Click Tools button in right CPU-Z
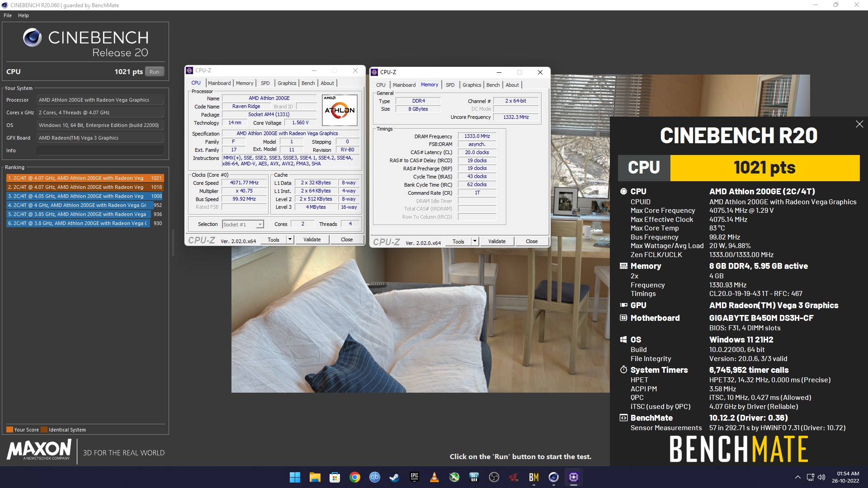The height and width of the screenshot is (488, 868). (459, 242)
